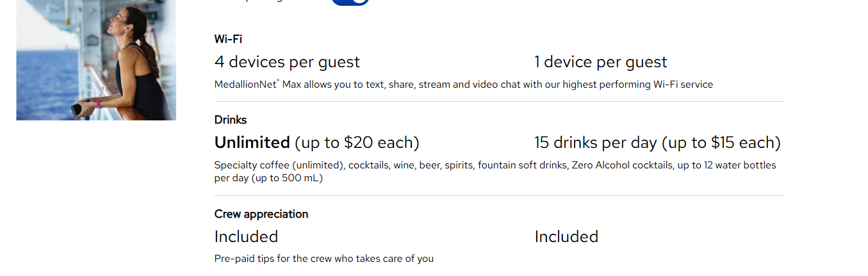Click the 'per day (up to 500 mL)' line
Viewport: 868px width, 276px height.
coord(268,178)
